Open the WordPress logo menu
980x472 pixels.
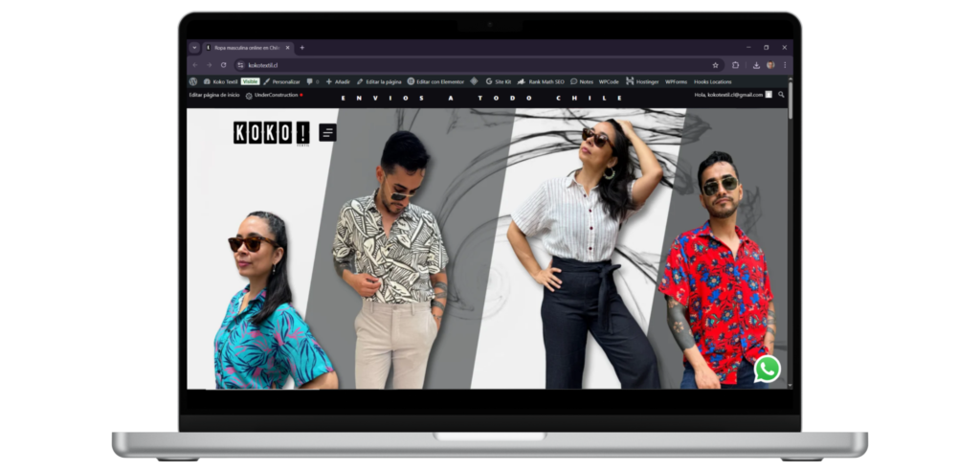193,81
